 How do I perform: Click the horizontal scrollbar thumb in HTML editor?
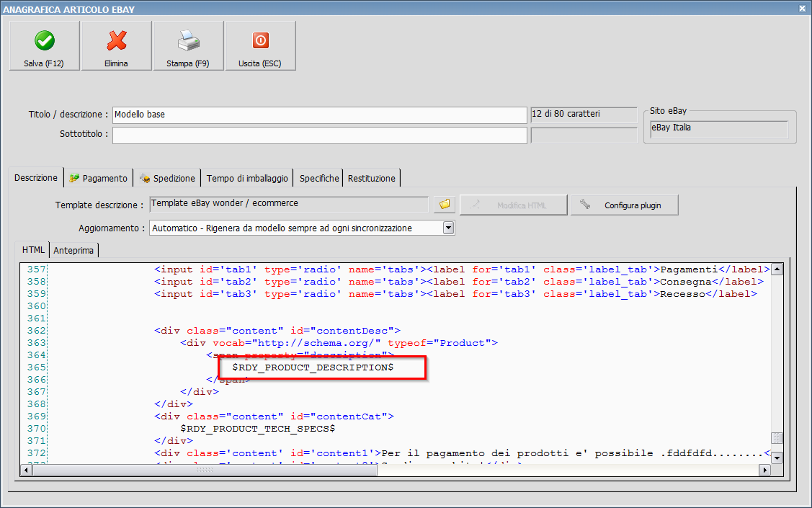(205, 470)
